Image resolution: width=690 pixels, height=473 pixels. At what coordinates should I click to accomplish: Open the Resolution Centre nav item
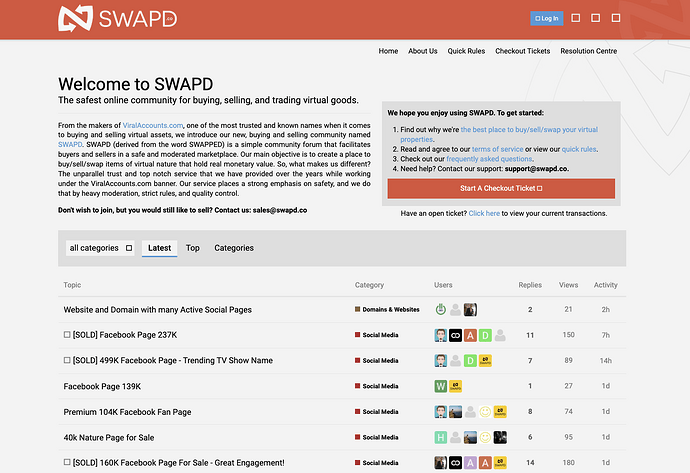click(x=588, y=51)
